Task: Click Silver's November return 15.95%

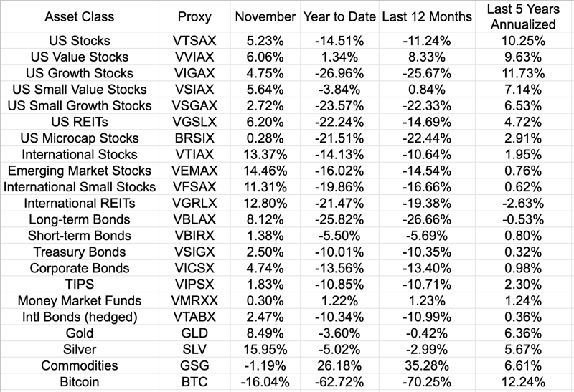Action: coord(265,350)
